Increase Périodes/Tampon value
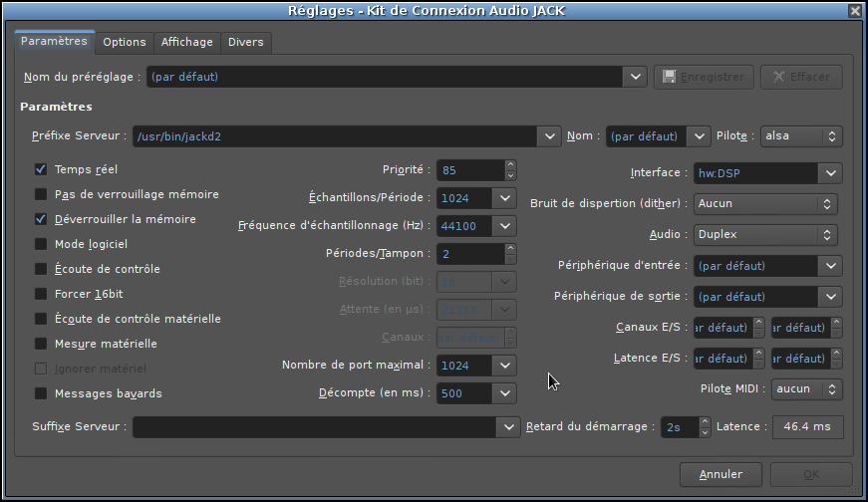The height and width of the screenshot is (502, 868). 510,248
